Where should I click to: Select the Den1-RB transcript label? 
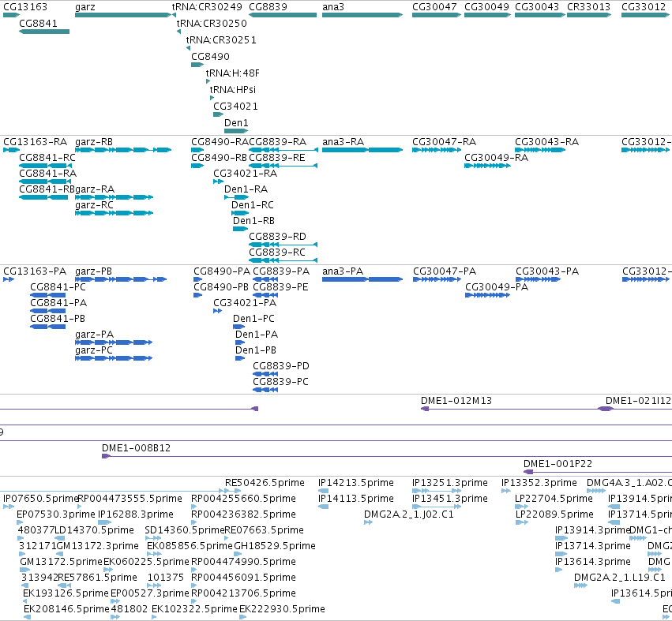pyautogui.click(x=253, y=221)
